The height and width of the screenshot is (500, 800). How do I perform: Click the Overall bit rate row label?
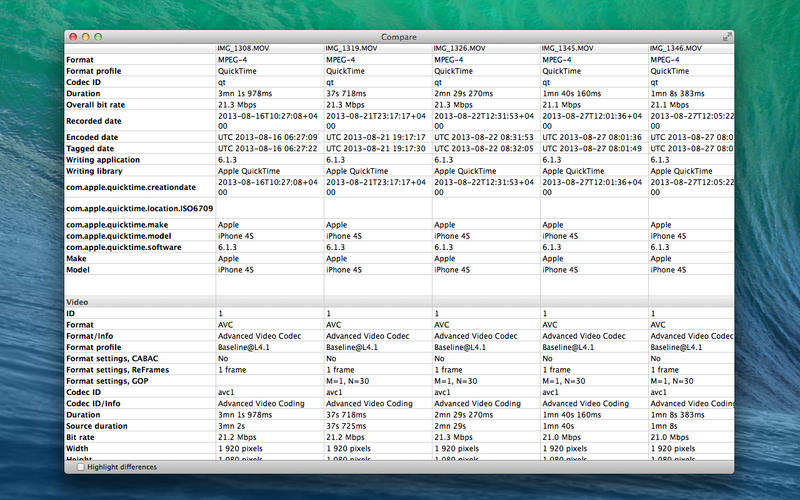point(95,105)
